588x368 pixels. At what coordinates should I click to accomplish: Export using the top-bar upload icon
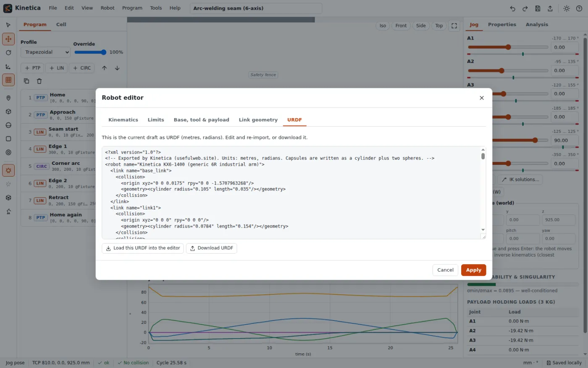point(550,8)
